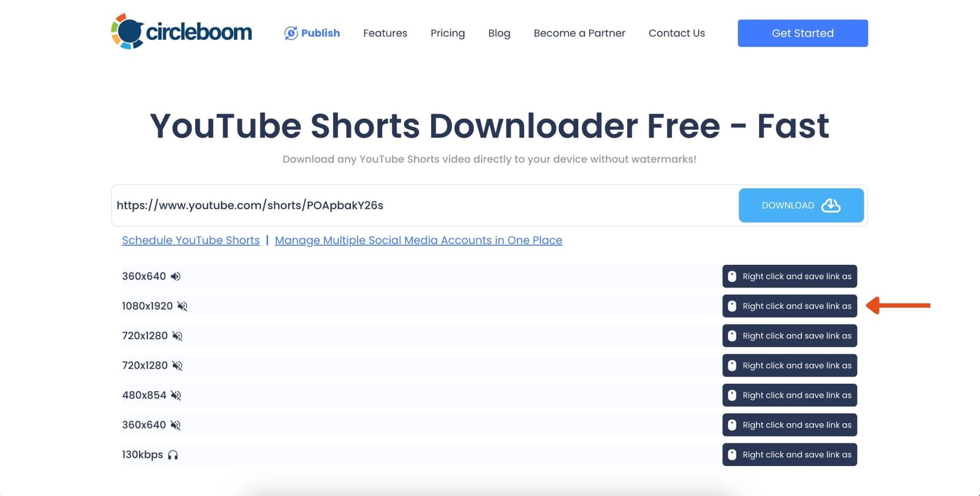This screenshot has height=496, width=980.
Task: Focus the YouTube Shorts URL field
Action: (x=425, y=205)
